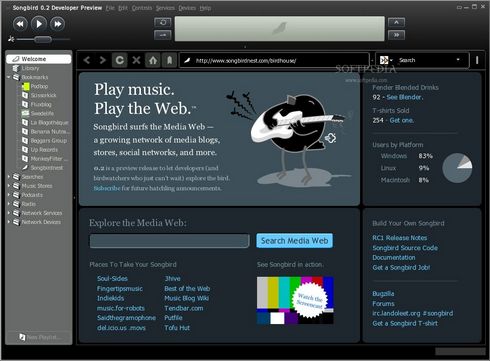
Task: Click the New Playlist icon
Action: (22, 337)
